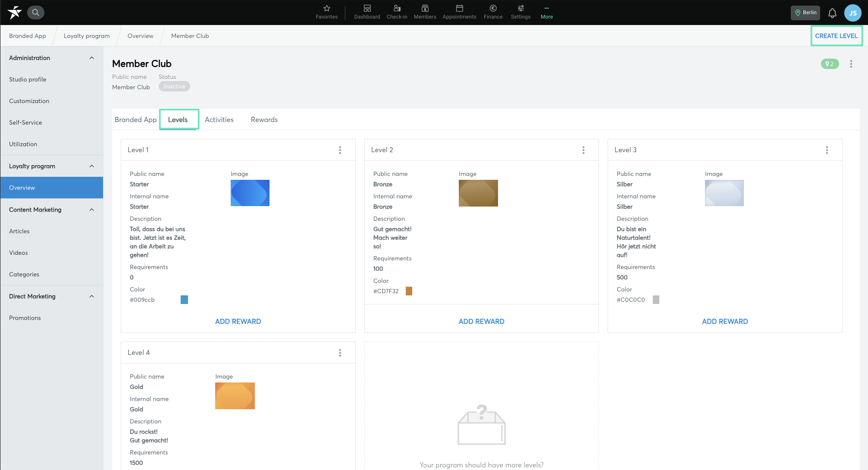Open the More menu in the top navigation

click(x=546, y=12)
